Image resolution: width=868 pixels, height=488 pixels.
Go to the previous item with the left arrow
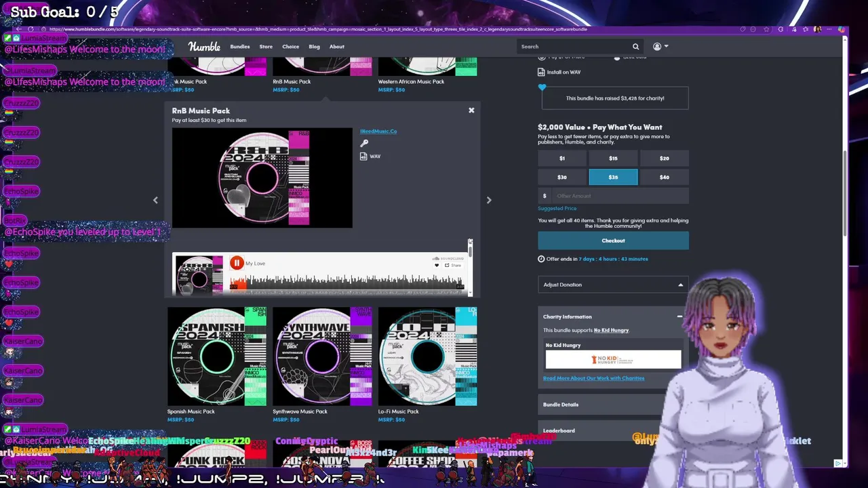pyautogui.click(x=155, y=200)
